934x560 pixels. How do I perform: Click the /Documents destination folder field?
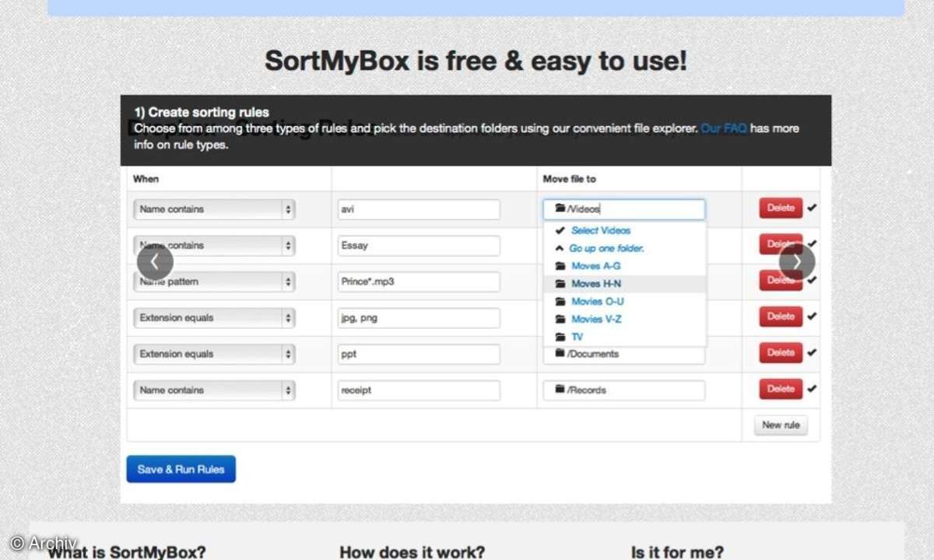(x=624, y=355)
